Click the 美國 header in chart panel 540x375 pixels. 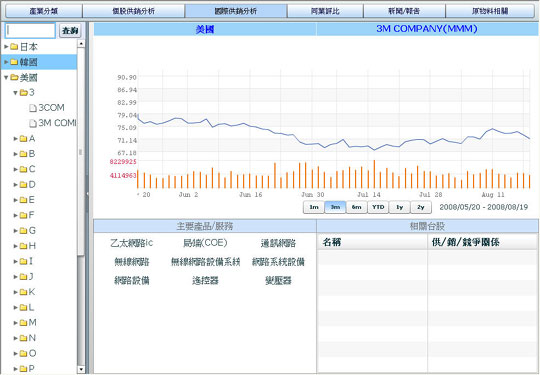(205, 29)
